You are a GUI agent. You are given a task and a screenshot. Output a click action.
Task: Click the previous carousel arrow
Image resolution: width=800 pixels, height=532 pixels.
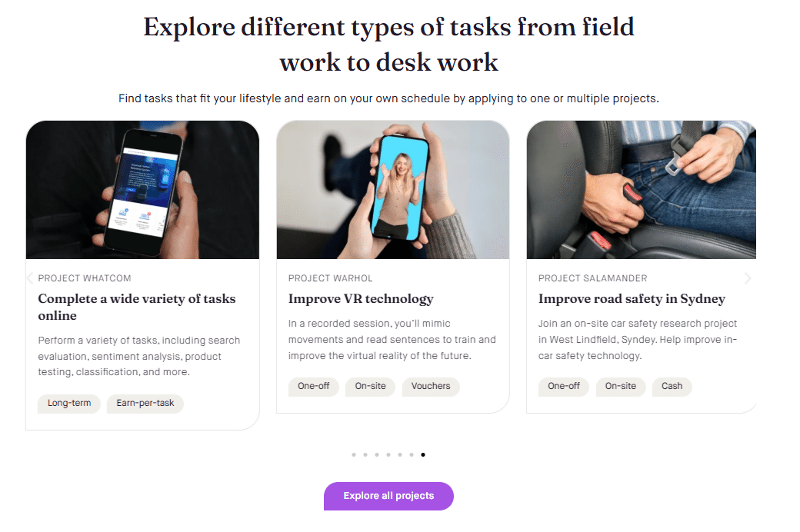[29, 278]
